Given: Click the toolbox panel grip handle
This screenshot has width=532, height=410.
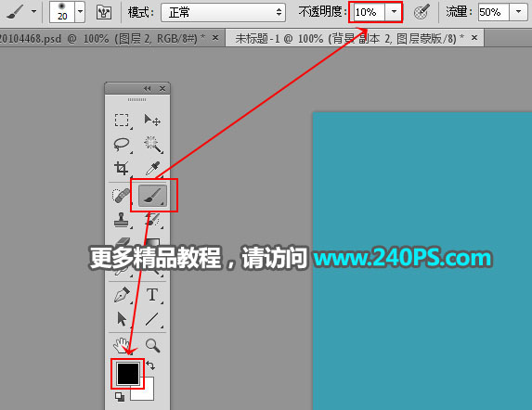Looking at the screenshot, I should click(137, 99).
